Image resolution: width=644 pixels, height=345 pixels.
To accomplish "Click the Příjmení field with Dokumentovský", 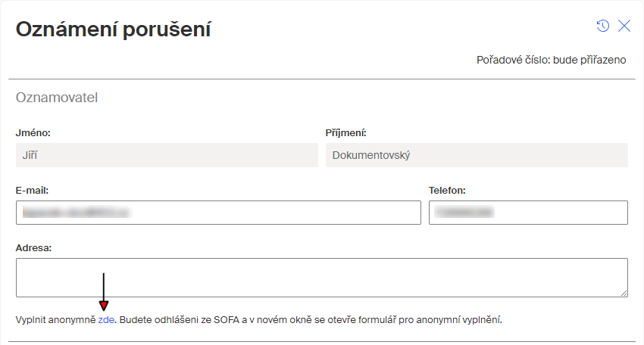I will click(x=477, y=155).
